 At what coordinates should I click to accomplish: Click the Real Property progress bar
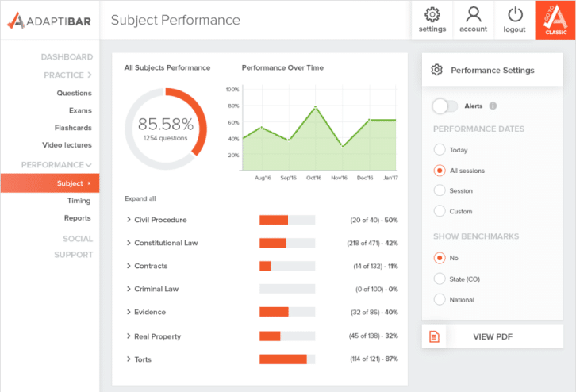[287, 336]
